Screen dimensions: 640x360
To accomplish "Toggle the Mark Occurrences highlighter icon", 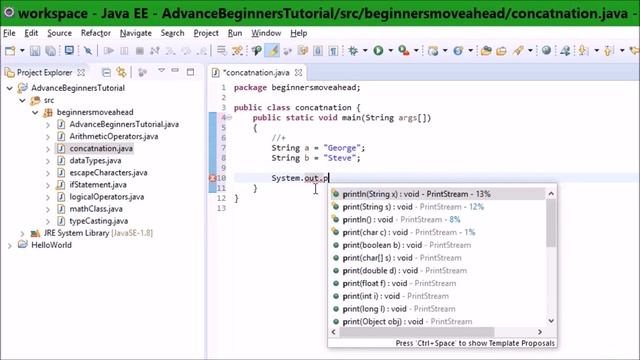I will 272,51.
